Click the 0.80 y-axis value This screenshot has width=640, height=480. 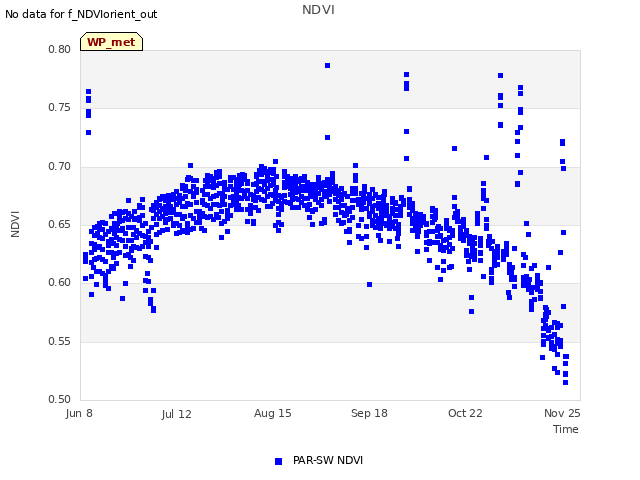pos(60,49)
